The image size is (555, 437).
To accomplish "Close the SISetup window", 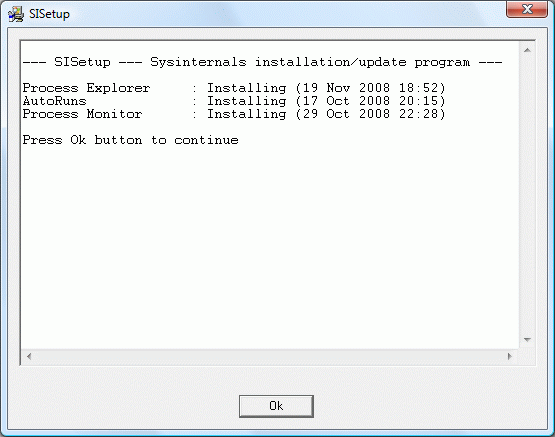I will click(x=527, y=9).
